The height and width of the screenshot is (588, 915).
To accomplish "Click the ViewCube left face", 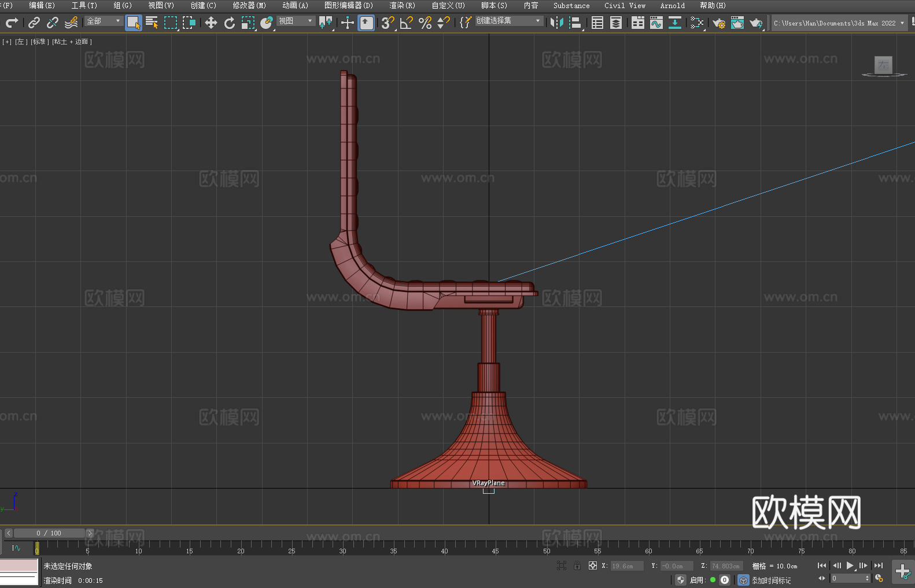I will [x=883, y=65].
